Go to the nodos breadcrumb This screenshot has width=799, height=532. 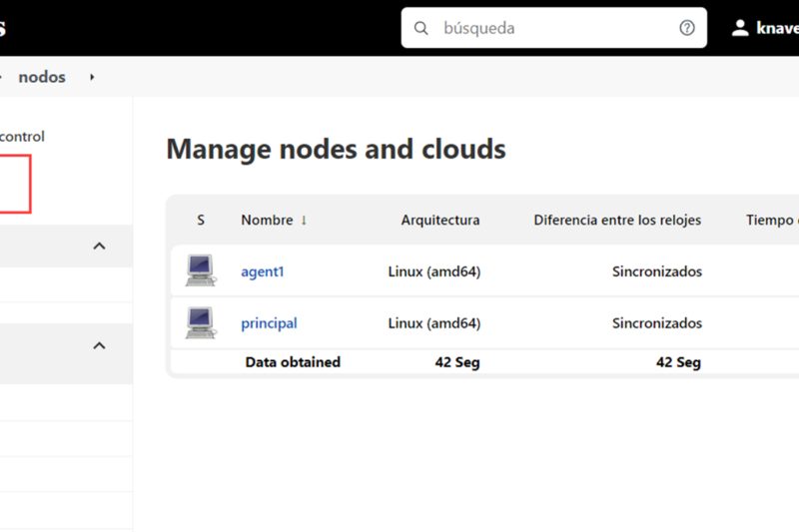[42, 77]
